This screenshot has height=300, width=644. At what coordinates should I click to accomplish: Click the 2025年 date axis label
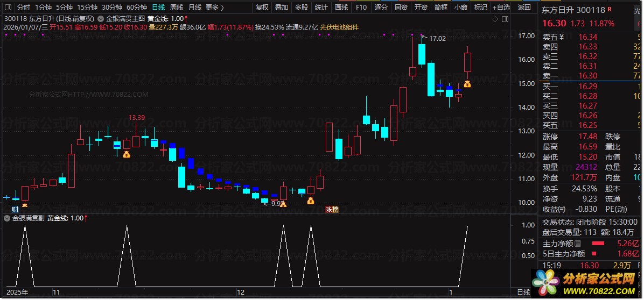(18, 292)
